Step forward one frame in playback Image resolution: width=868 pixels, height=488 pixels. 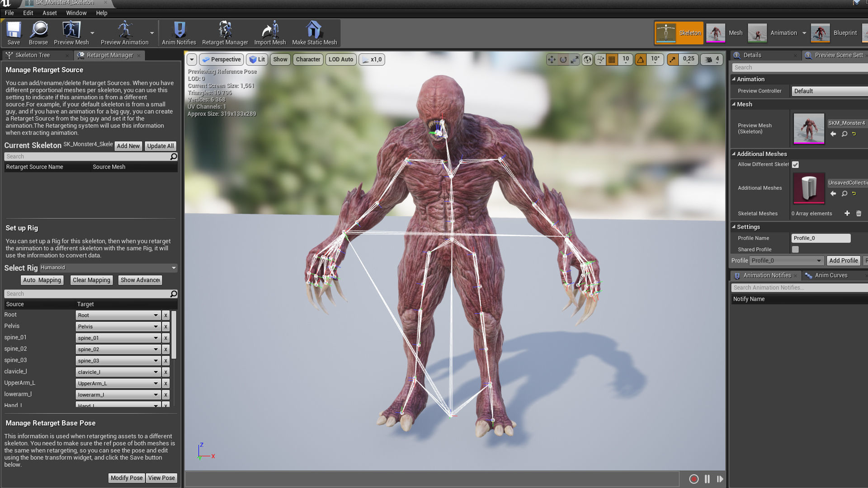(x=720, y=479)
